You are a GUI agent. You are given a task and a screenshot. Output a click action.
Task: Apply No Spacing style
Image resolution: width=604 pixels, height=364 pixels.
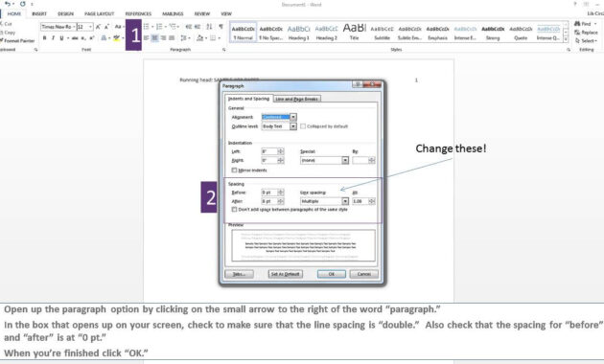[270, 32]
